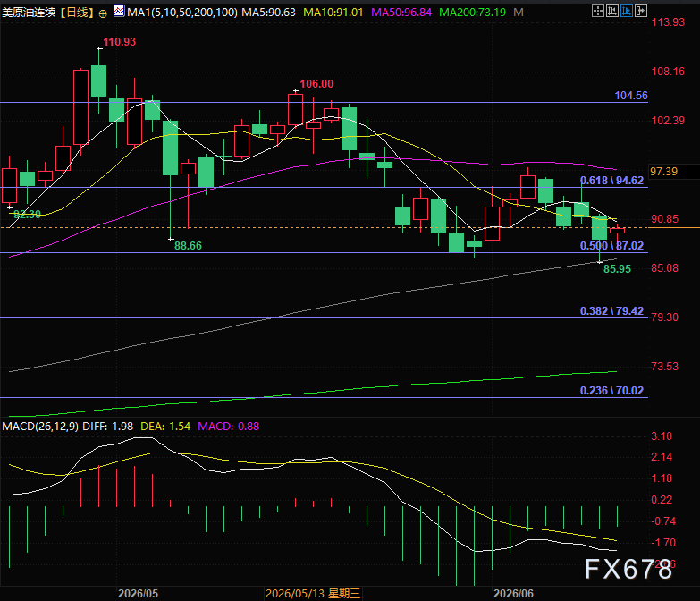Image resolution: width=700 pixels, height=601 pixels.
Task: Click the round target icon beside 日线
Action: 103,13
